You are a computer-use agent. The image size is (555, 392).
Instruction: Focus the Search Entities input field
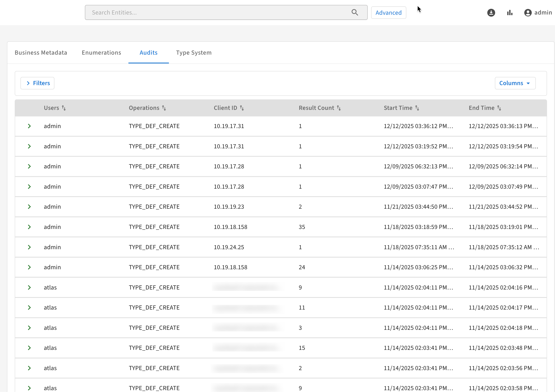218,12
